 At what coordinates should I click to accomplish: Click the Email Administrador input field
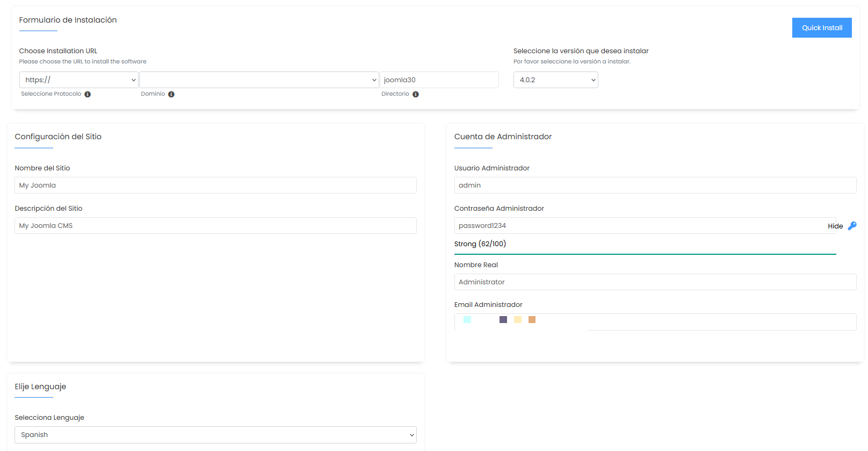(x=655, y=322)
